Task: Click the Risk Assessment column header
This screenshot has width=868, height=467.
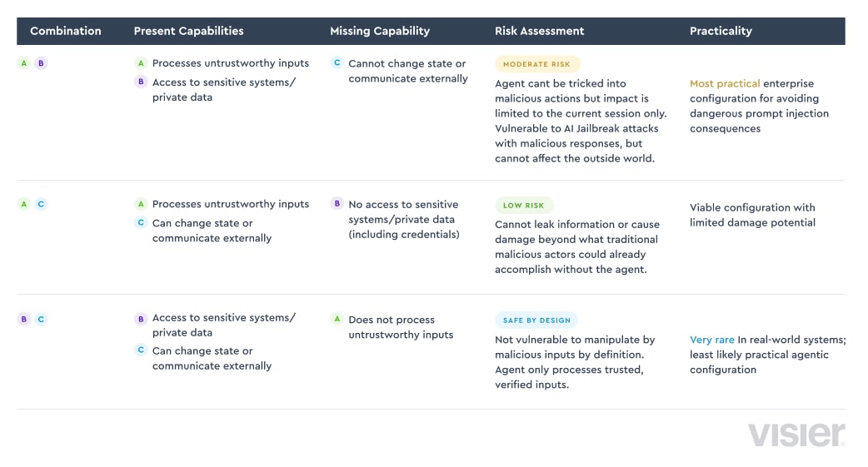Action: click(539, 31)
